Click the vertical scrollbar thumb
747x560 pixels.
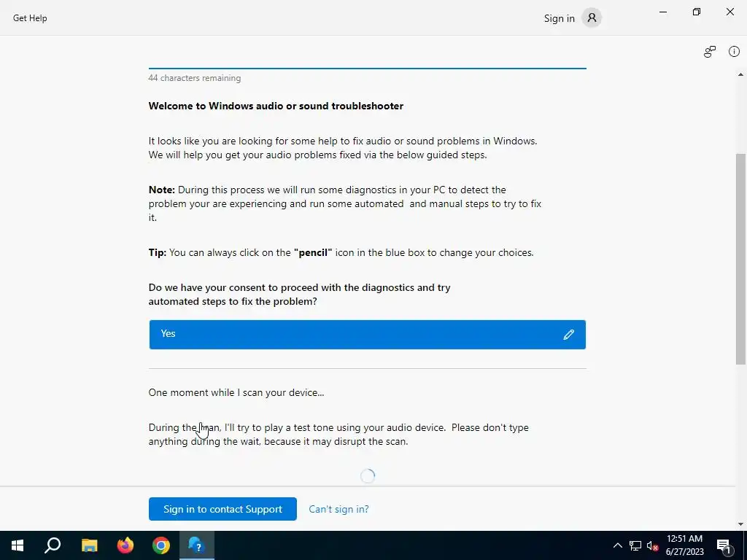tap(740, 259)
